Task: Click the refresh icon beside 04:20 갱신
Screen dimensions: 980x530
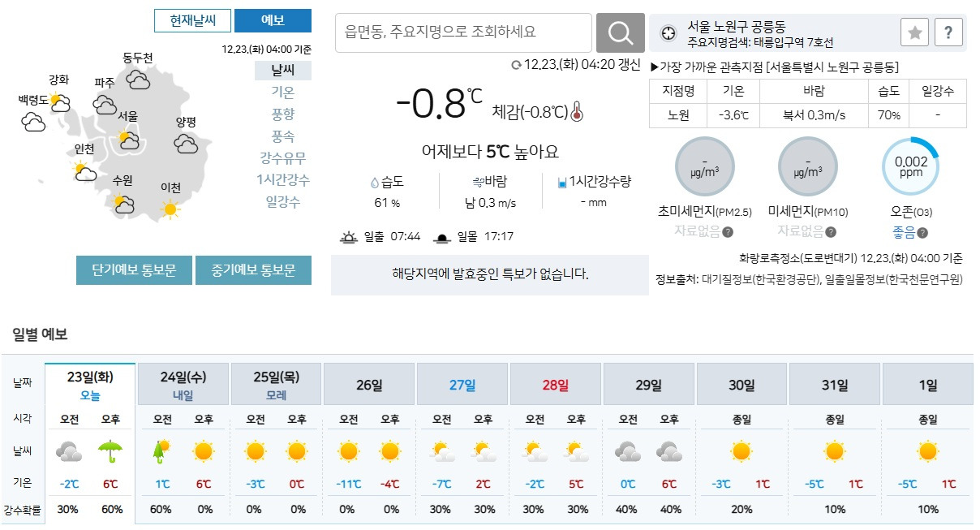Action: [516, 65]
